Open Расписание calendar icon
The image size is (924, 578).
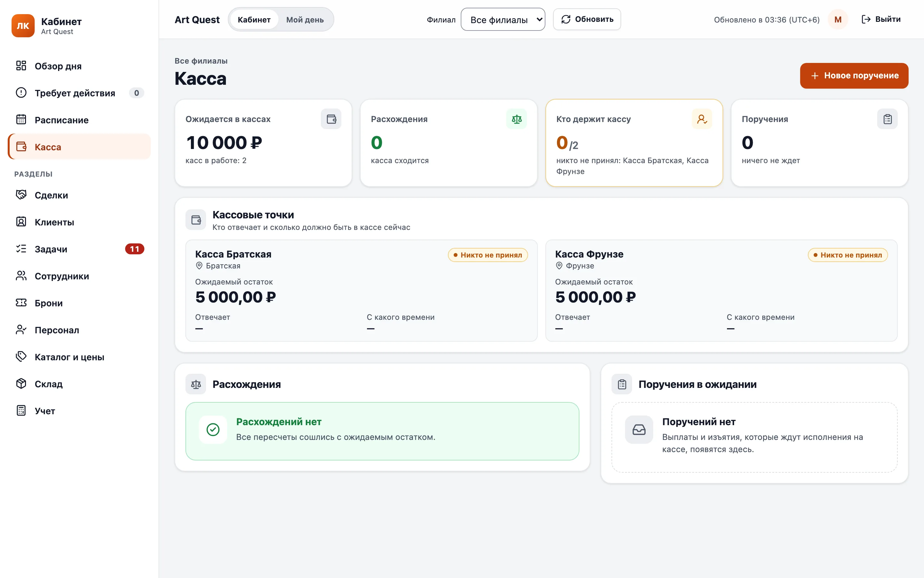click(21, 120)
